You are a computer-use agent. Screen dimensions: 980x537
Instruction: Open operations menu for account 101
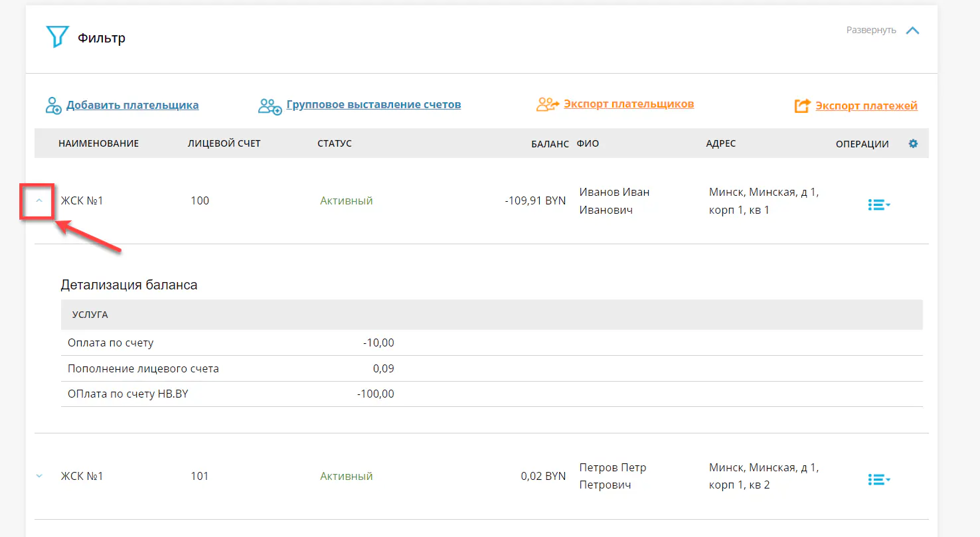click(x=878, y=479)
